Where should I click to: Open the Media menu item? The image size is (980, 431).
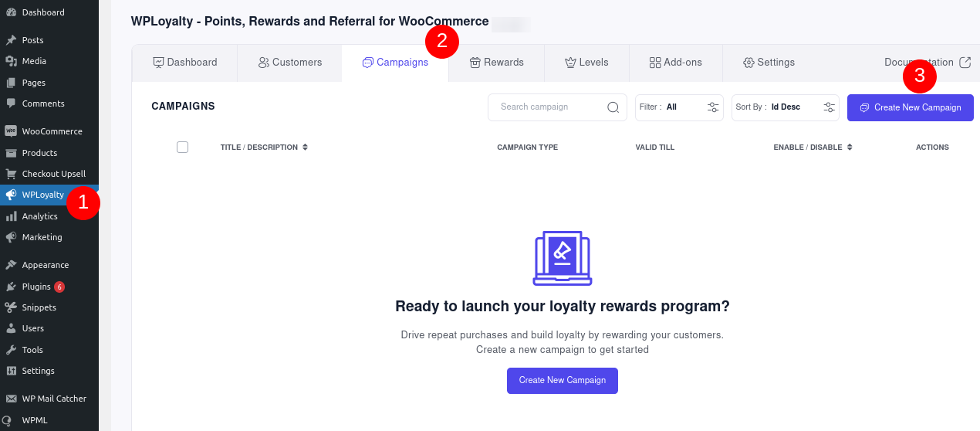49,61
